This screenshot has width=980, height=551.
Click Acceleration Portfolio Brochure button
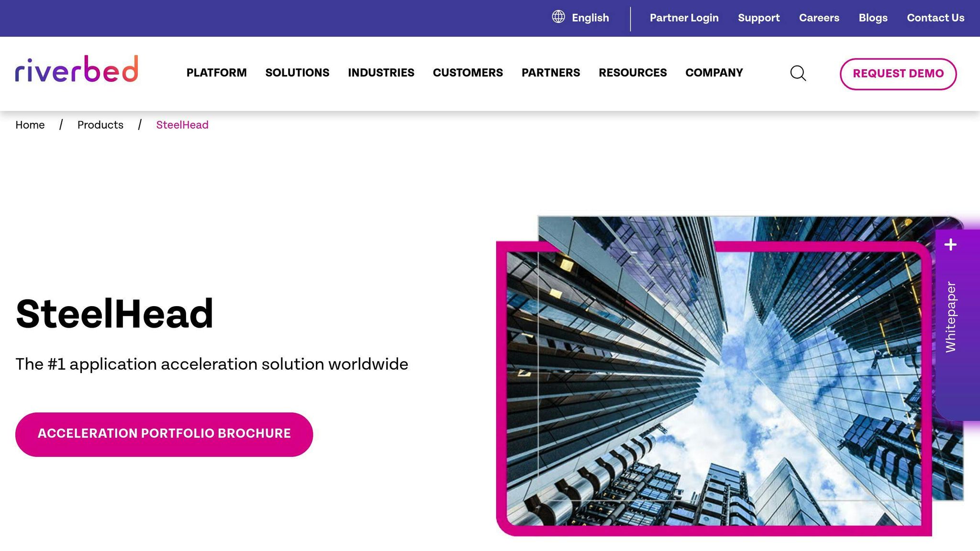pyautogui.click(x=164, y=434)
